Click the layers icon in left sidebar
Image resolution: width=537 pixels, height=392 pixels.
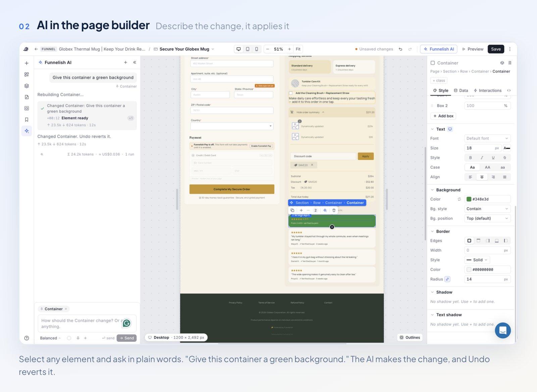click(x=27, y=86)
